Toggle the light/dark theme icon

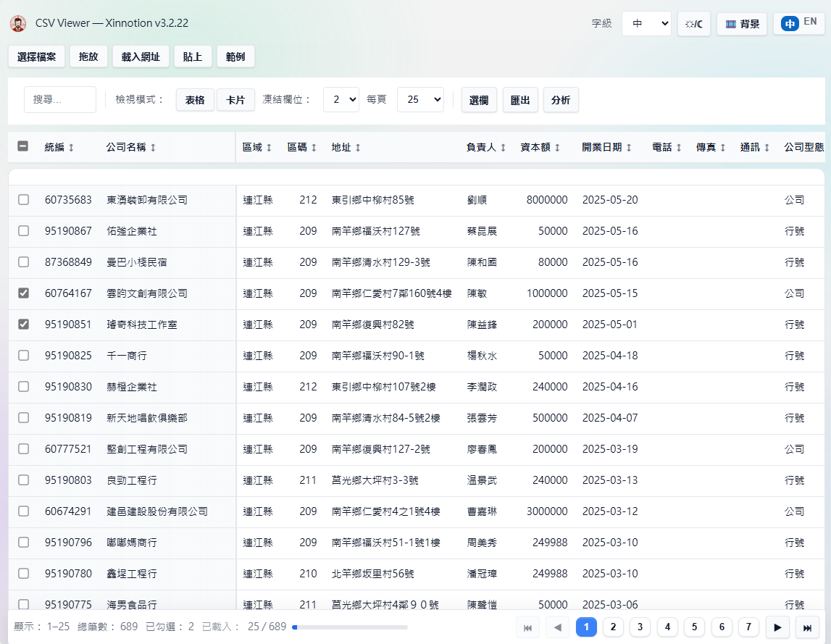click(694, 24)
